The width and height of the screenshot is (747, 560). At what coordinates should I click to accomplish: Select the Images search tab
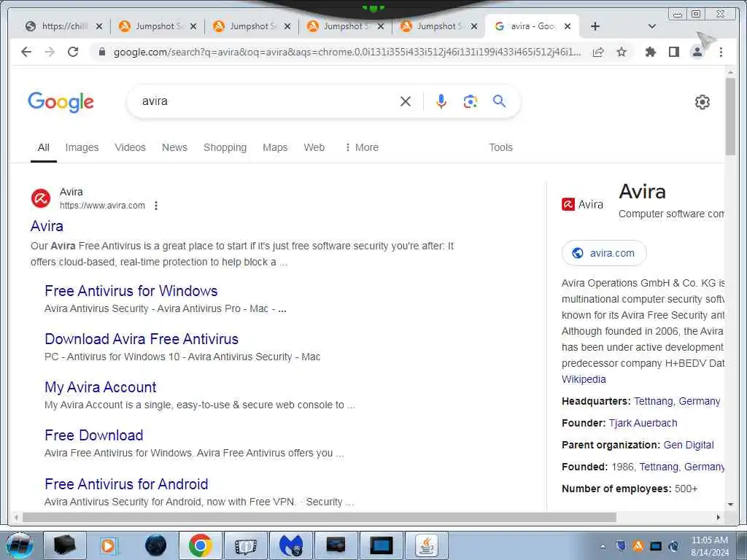(x=82, y=147)
